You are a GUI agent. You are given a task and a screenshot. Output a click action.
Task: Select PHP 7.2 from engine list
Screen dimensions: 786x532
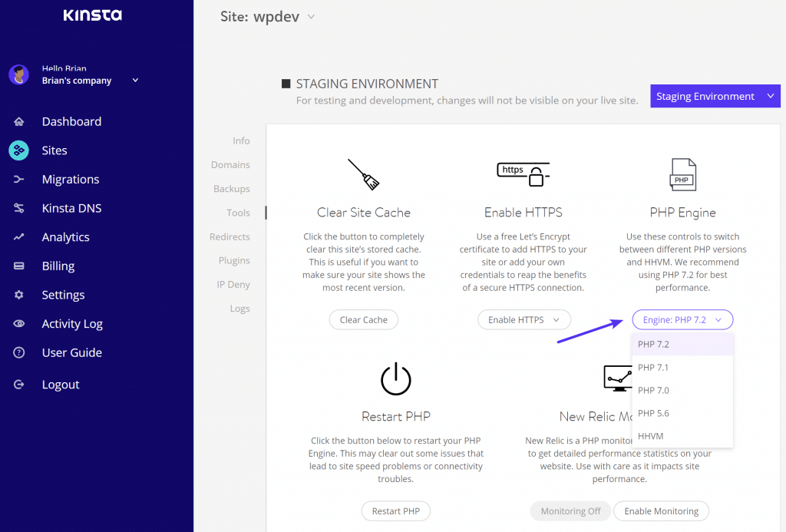pyautogui.click(x=682, y=345)
